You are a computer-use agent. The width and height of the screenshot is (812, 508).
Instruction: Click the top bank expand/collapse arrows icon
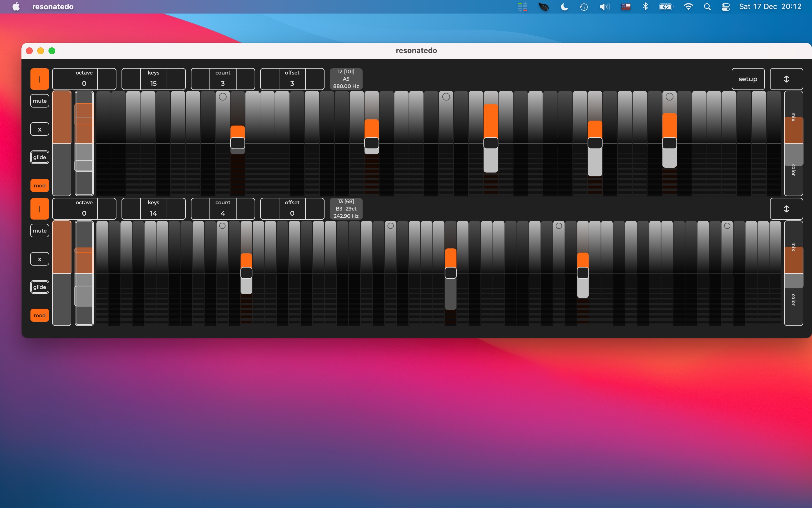coord(786,79)
